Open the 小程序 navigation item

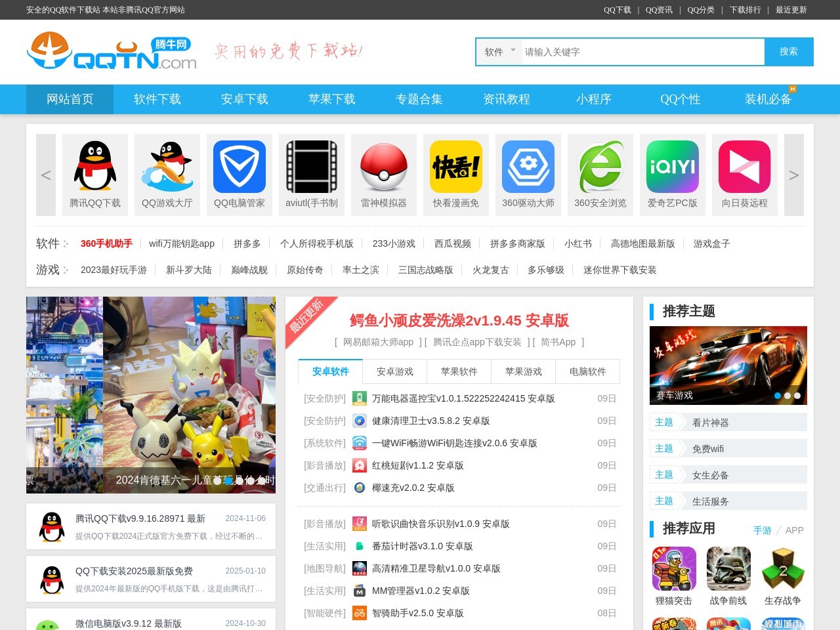(593, 99)
